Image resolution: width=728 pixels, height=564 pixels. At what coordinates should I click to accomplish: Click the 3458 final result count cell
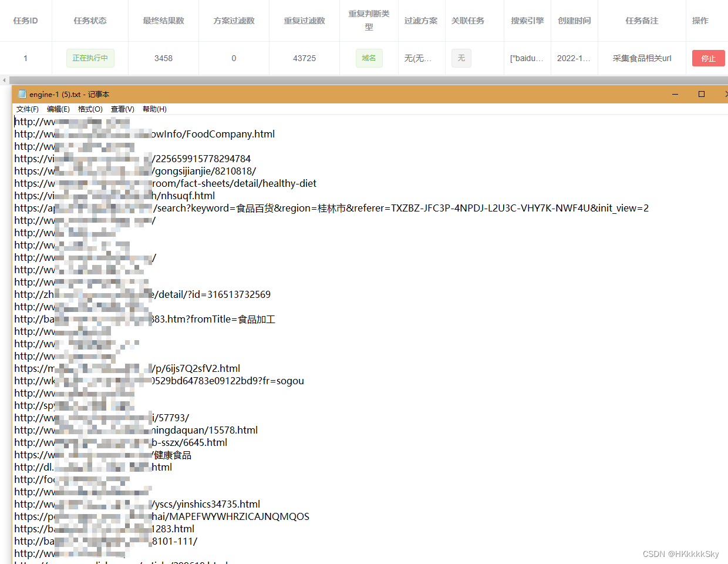tap(163, 58)
